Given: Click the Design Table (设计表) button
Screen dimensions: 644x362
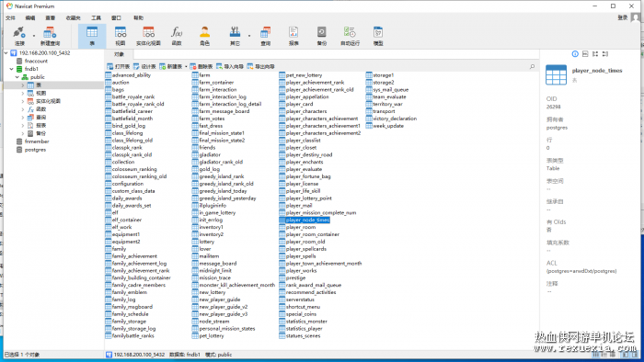Looking at the screenshot, I should click(144, 66).
